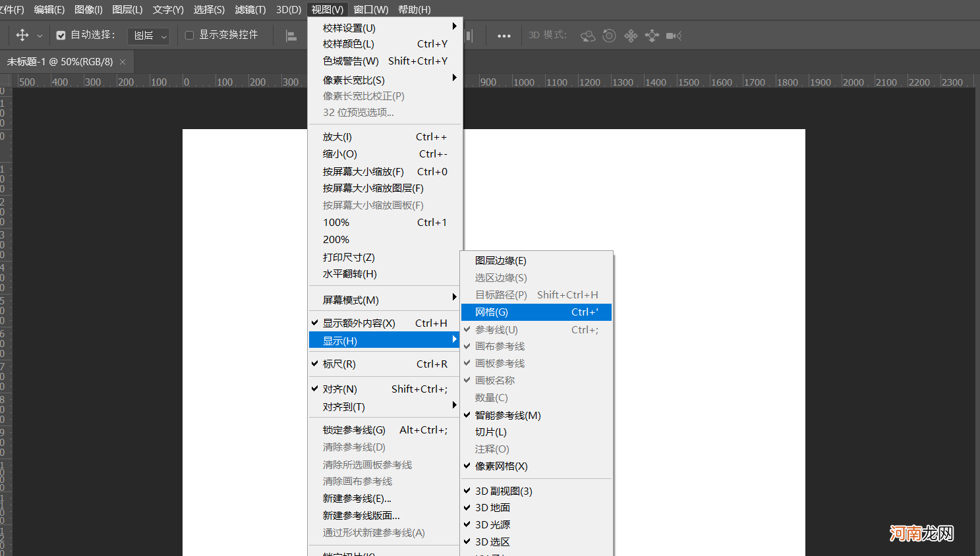Choose 新建参考线(E)... entry
The width and height of the screenshot is (980, 556).
[x=386, y=499]
